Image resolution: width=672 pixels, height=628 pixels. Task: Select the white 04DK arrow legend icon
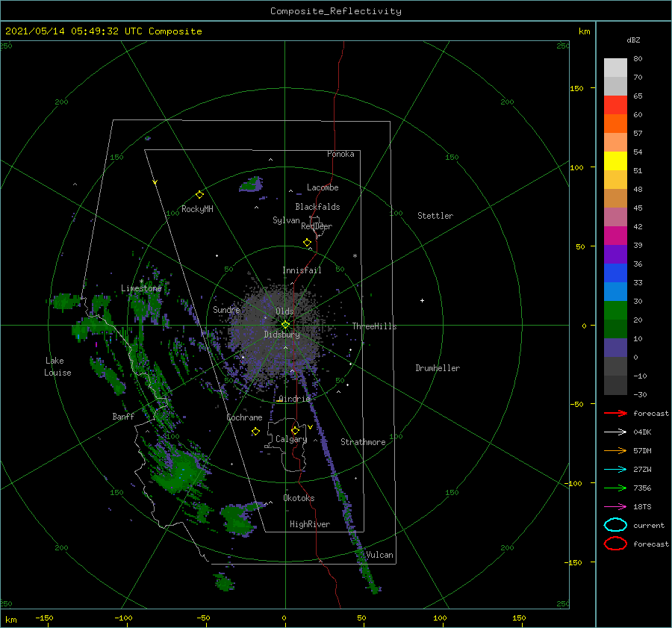[615, 432]
